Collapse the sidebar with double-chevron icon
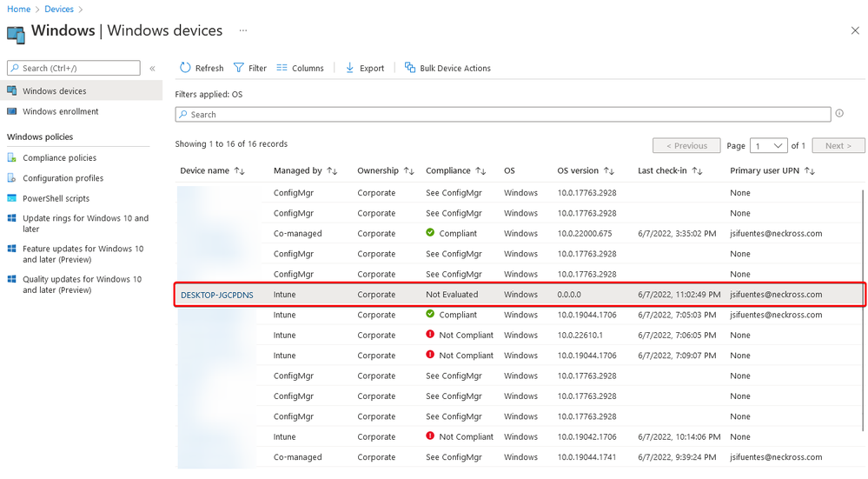Screen dimensions: 868x479 [x=152, y=68]
